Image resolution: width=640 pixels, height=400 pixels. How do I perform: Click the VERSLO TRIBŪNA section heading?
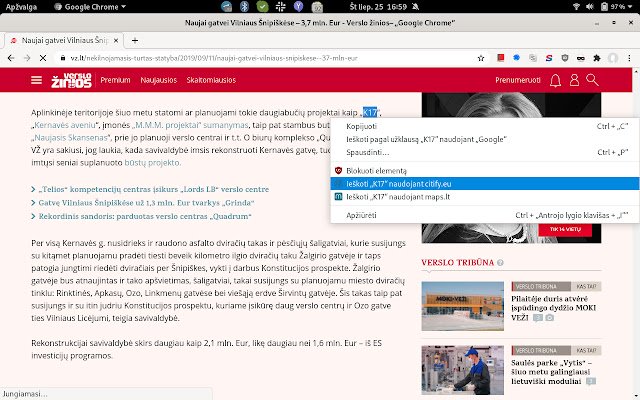[458, 262]
